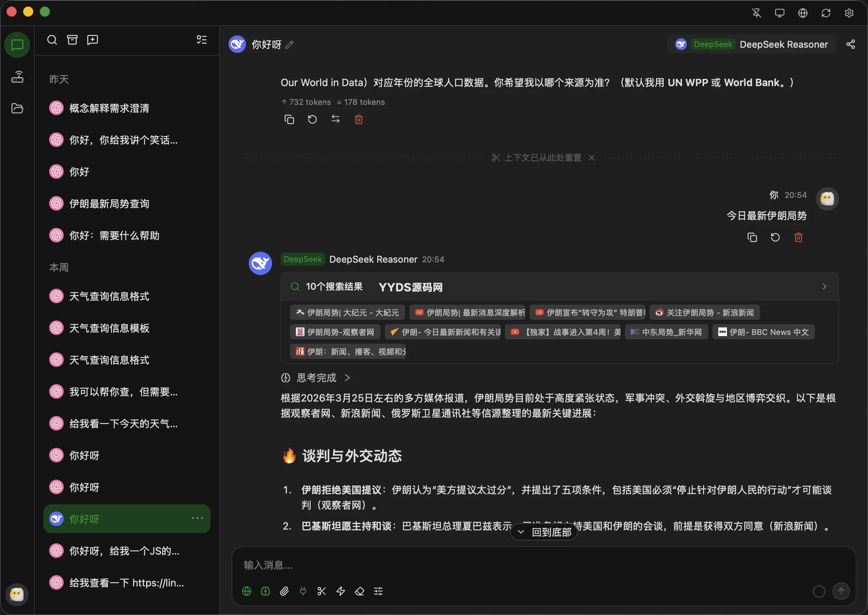Select the 伊朗最新局势查询 conversation
This screenshot has width=868, height=615.
pyautogui.click(x=127, y=203)
